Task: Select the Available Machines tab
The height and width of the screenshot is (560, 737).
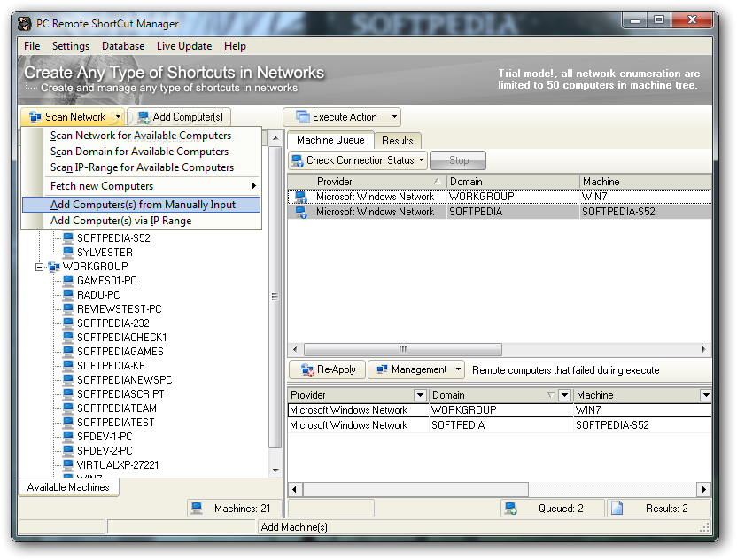Action: click(x=68, y=487)
